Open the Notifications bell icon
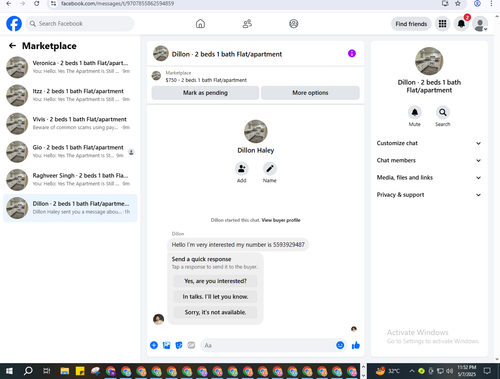Screen dimensions: 500x379 [461, 24]
